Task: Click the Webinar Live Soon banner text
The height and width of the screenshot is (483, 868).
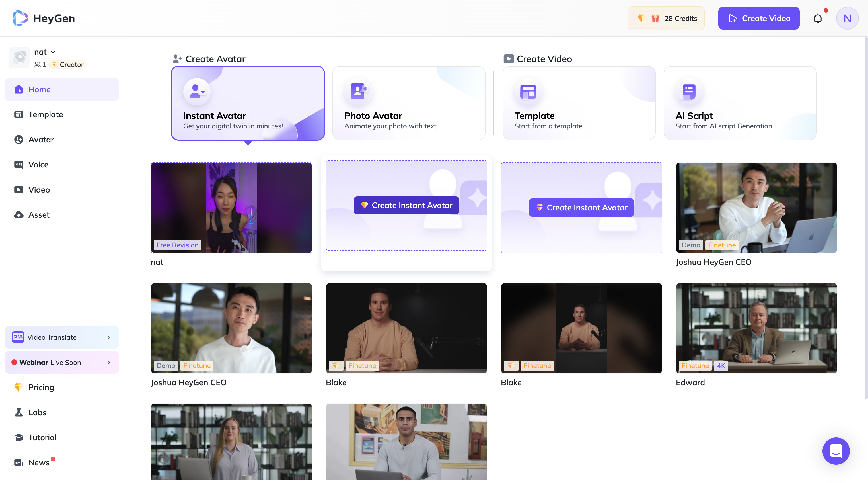Action: 50,362
